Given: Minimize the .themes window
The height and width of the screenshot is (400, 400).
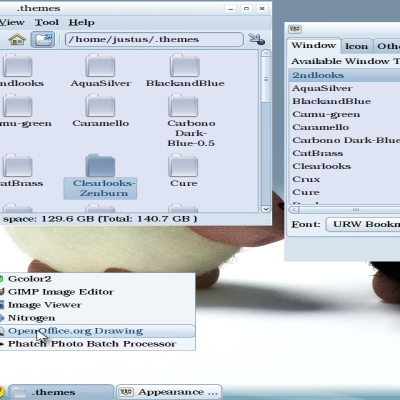Looking at the screenshot, I should tap(230, 9).
